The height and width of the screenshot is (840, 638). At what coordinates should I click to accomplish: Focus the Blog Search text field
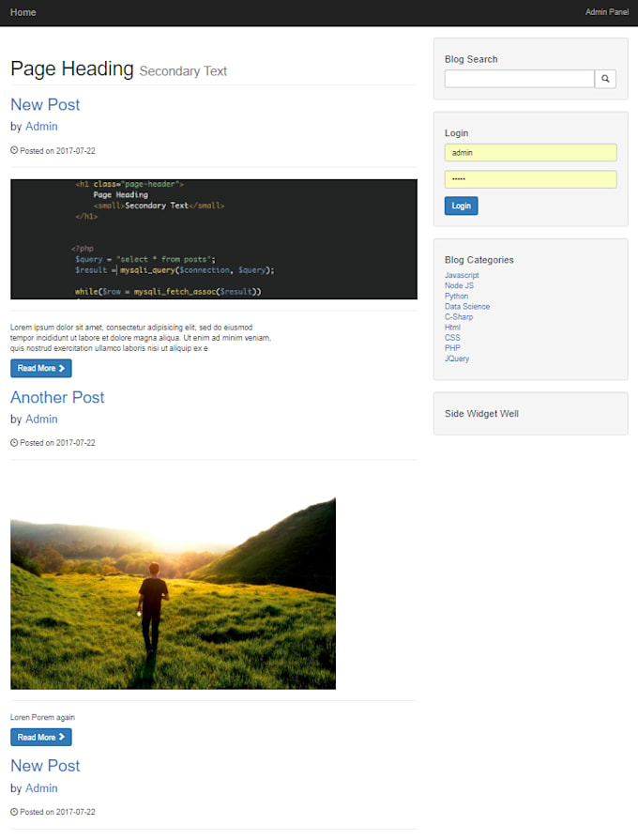click(519, 79)
